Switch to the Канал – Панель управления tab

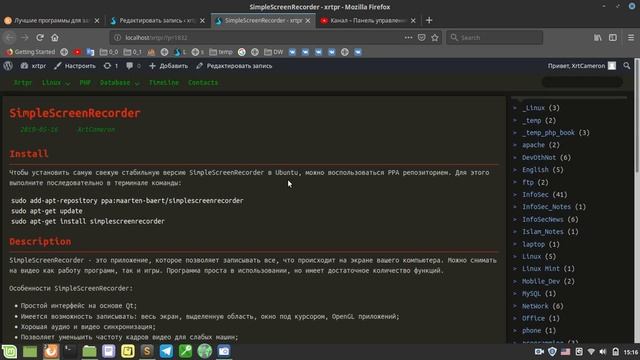coord(368,20)
